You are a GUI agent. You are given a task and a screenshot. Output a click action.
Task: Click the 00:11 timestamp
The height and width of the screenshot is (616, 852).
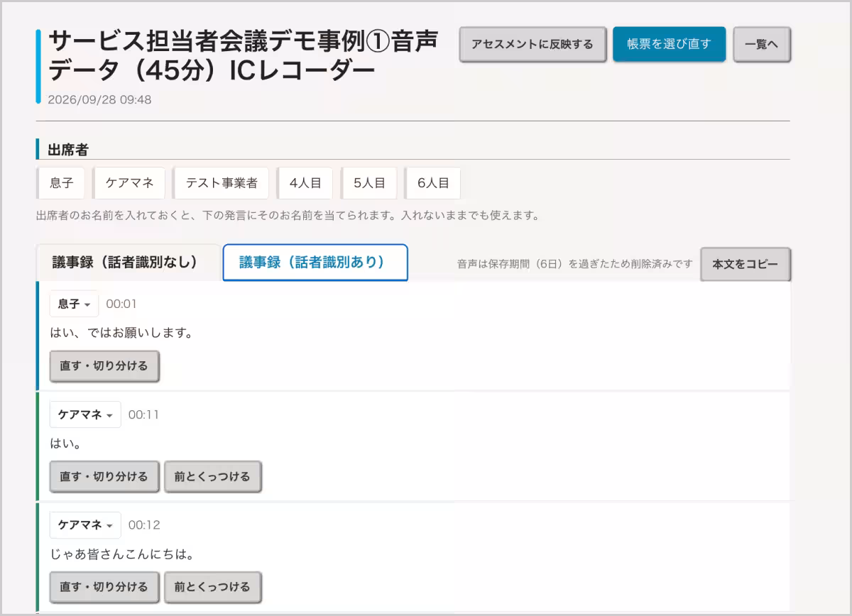(x=144, y=414)
